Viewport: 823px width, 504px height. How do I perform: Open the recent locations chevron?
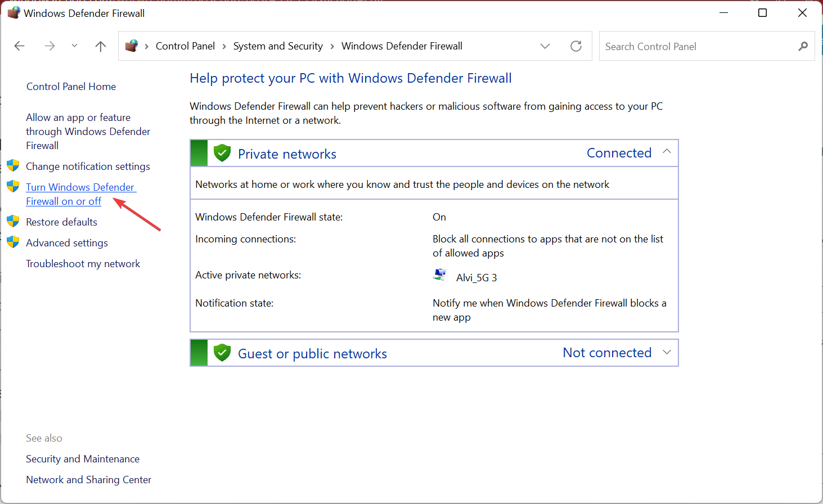click(74, 46)
